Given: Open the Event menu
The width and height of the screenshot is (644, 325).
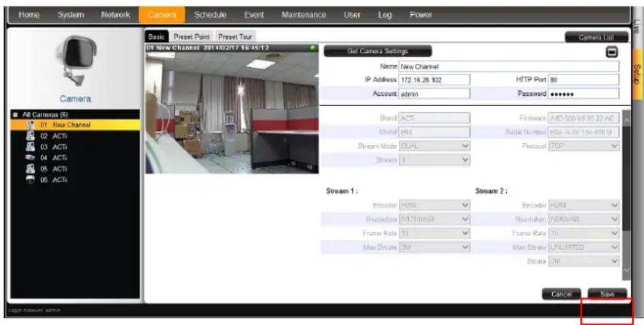Looking at the screenshot, I should (254, 15).
